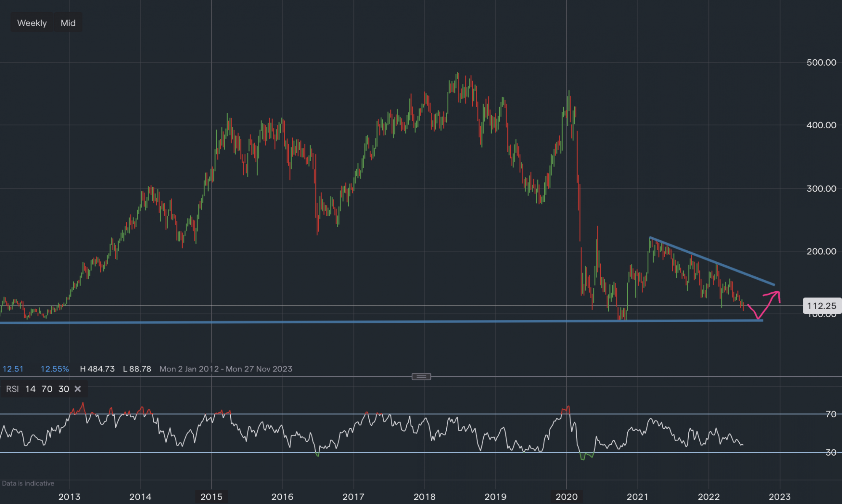Edit the RSI overbought level 70

coord(47,389)
